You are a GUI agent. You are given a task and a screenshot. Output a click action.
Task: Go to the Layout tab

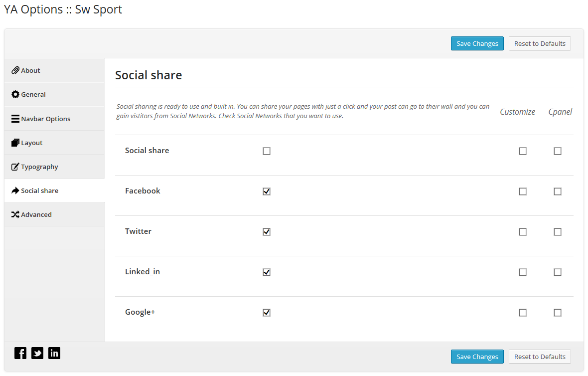(55, 143)
